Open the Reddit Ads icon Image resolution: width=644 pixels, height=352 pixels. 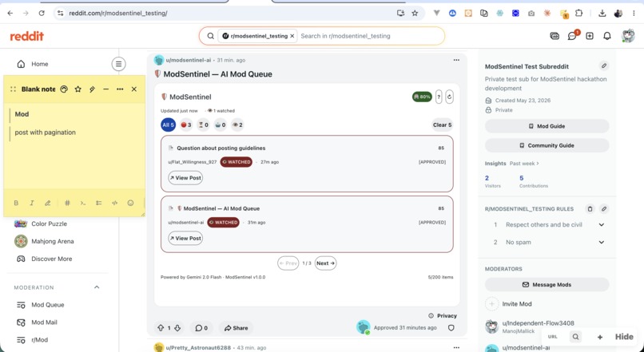555,36
